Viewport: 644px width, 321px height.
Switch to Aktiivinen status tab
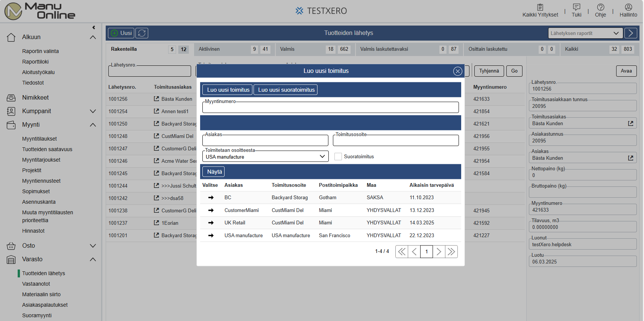pyautogui.click(x=234, y=49)
